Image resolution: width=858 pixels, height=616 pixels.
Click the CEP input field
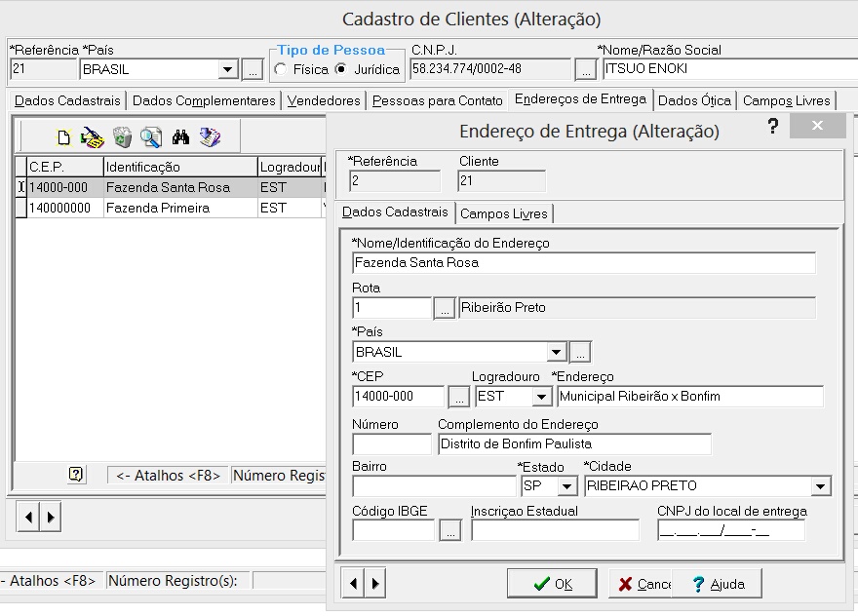point(399,397)
